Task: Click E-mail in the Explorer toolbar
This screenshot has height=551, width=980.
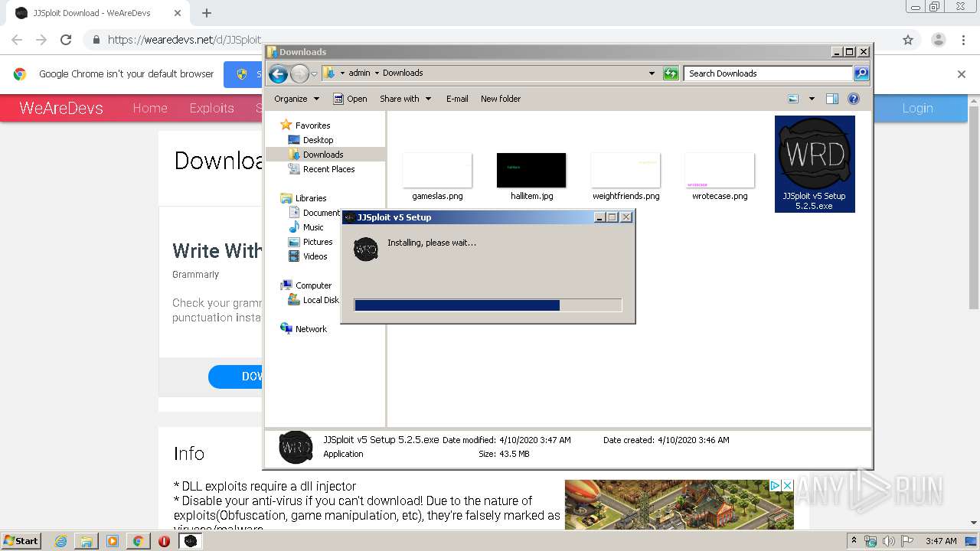Action: [x=457, y=99]
